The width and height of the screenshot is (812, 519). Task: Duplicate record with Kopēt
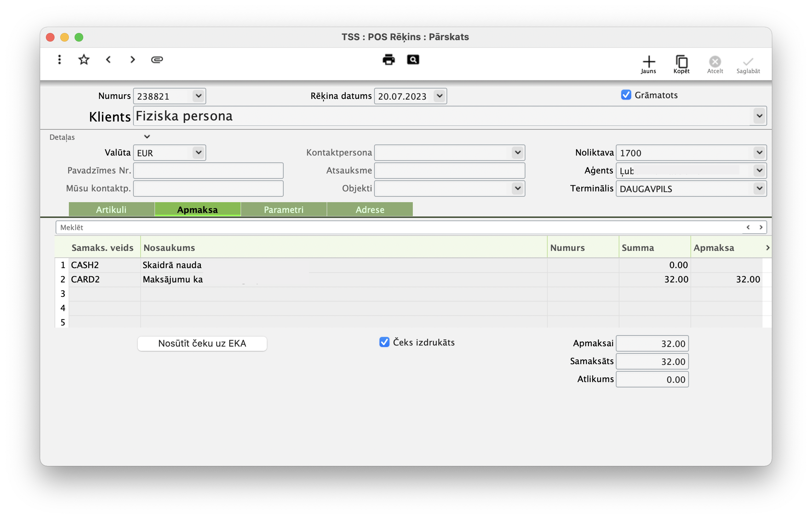click(681, 65)
